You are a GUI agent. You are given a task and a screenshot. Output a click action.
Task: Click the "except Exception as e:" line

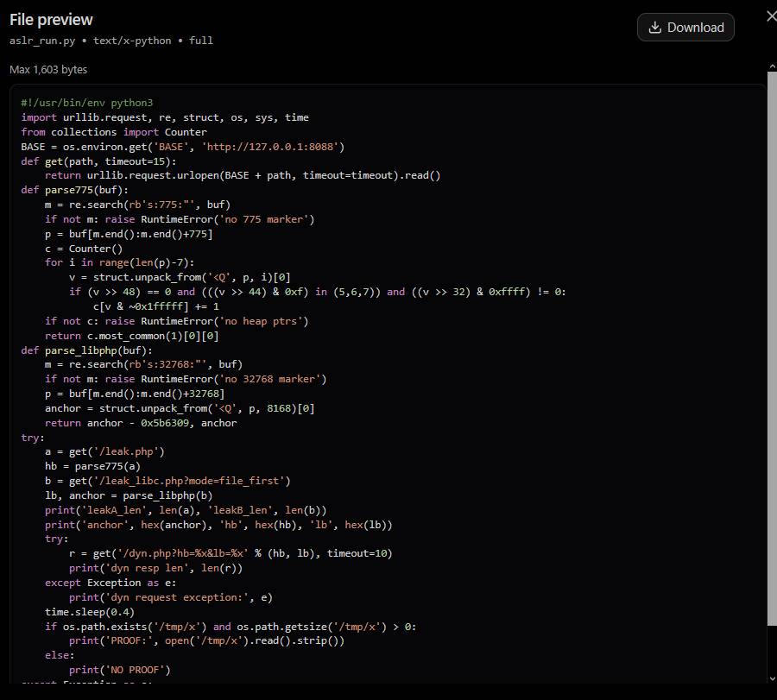point(111,583)
